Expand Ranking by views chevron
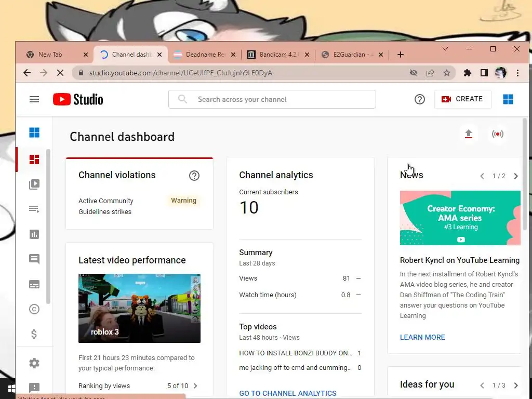The width and height of the screenshot is (532, 399). point(195,386)
